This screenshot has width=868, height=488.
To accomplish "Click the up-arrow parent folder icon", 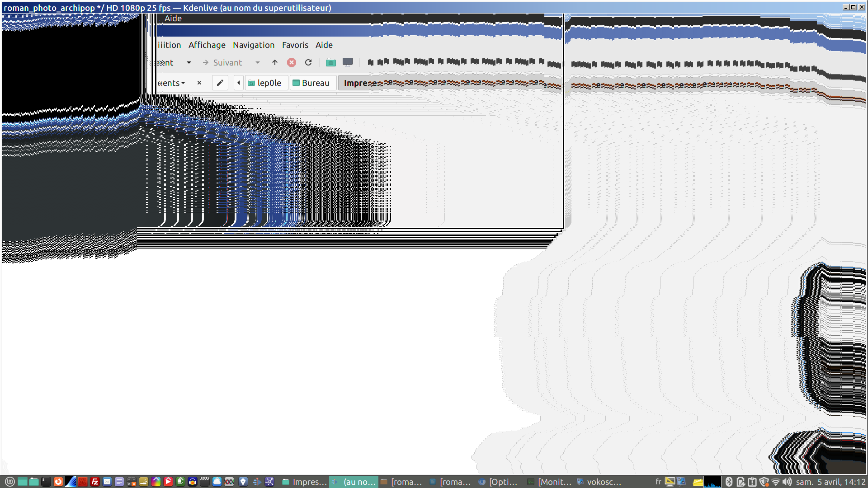I will click(275, 62).
